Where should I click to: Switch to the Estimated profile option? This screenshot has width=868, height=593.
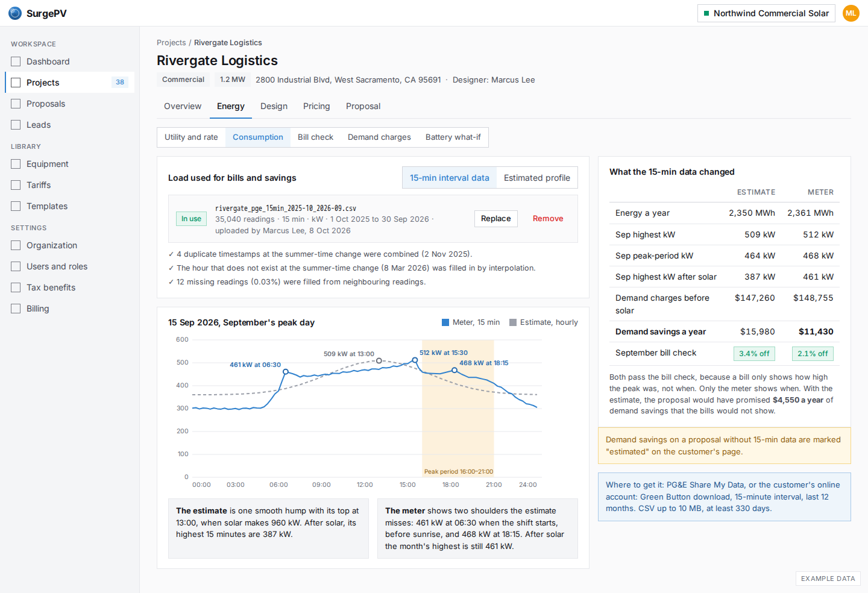[537, 178]
